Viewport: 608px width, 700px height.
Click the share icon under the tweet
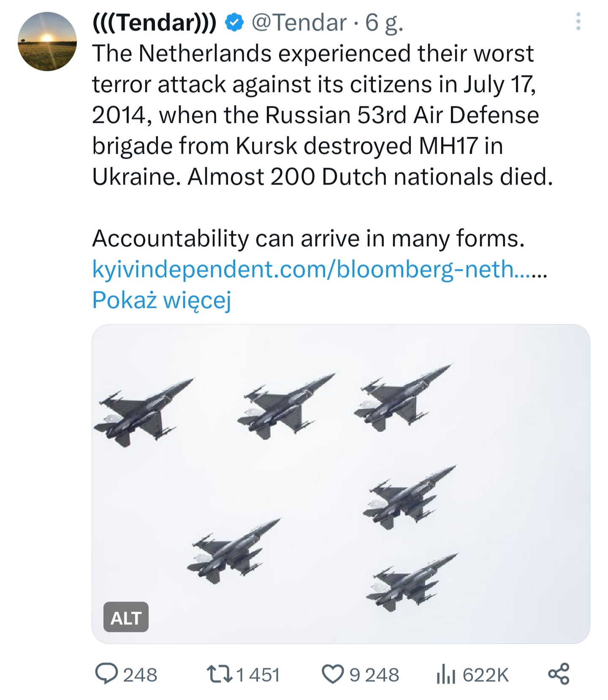tap(559, 674)
